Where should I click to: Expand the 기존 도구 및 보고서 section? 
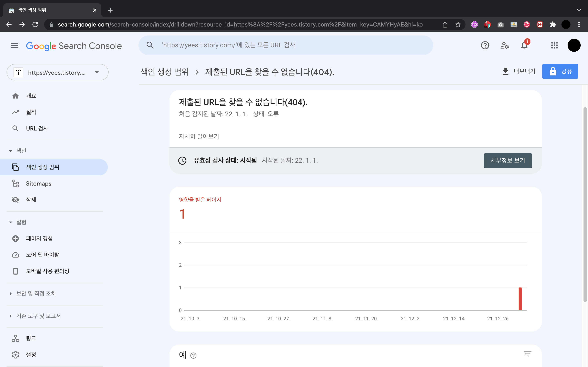click(x=11, y=316)
